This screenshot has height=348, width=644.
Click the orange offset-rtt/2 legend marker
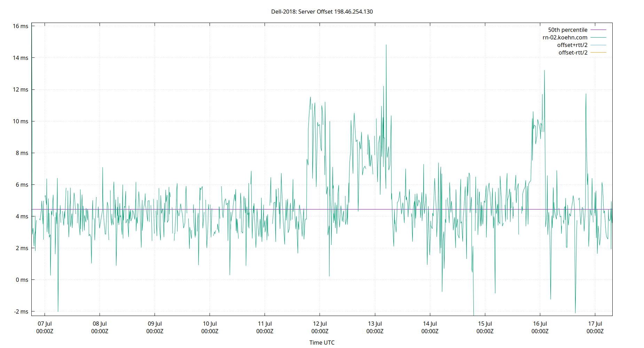(x=598, y=52)
